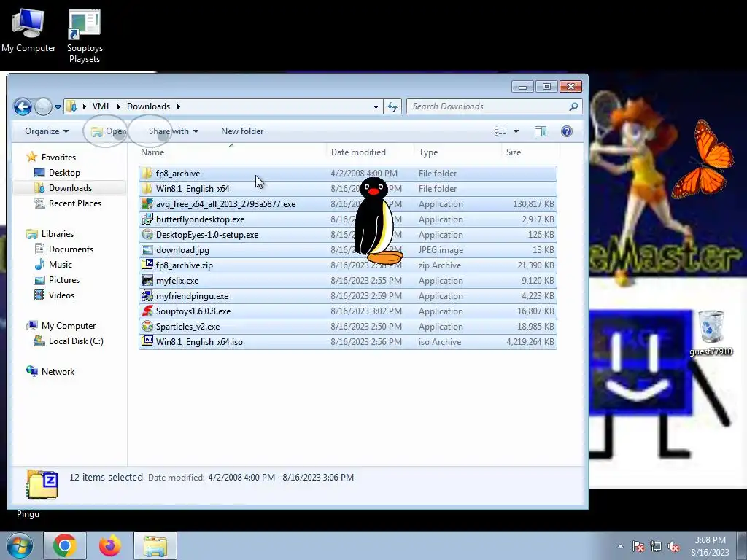Select the fp8_archive folder icon

[x=147, y=174]
